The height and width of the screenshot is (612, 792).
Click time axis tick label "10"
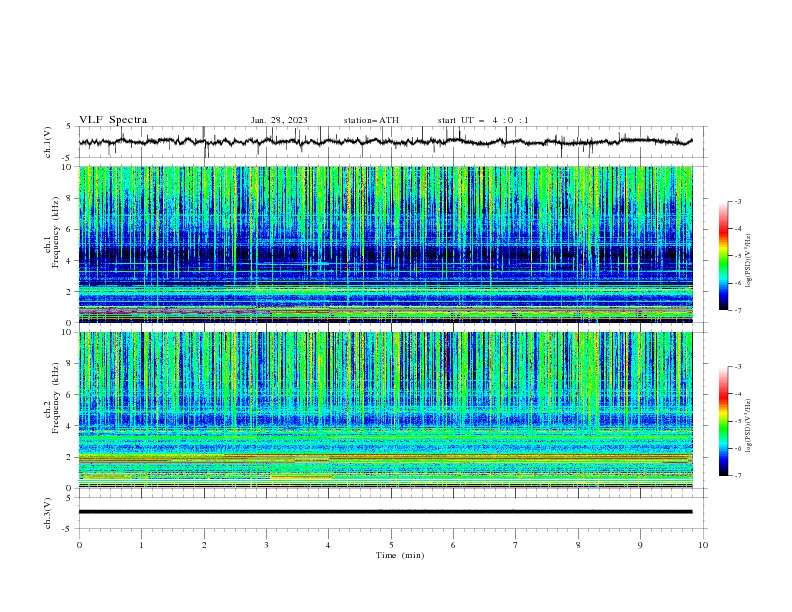pyautogui.click(x=703, y=545)
